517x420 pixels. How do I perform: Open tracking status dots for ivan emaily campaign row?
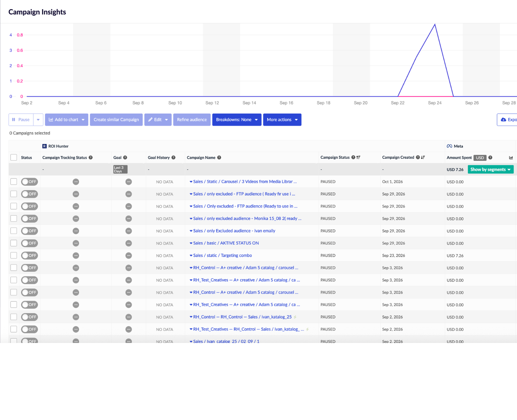coord(76,231)
